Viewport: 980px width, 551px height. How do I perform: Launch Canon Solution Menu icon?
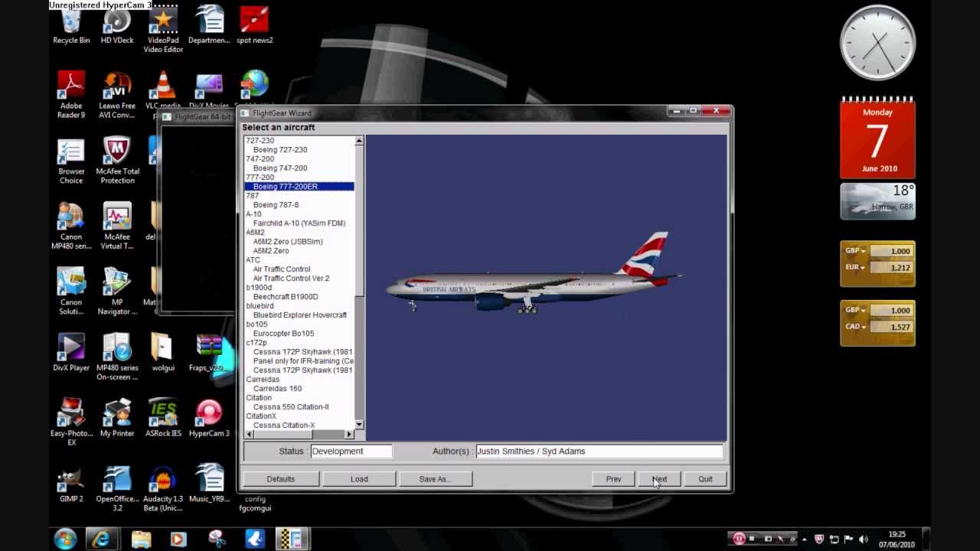pyautogui.click(x=71, y=292)
